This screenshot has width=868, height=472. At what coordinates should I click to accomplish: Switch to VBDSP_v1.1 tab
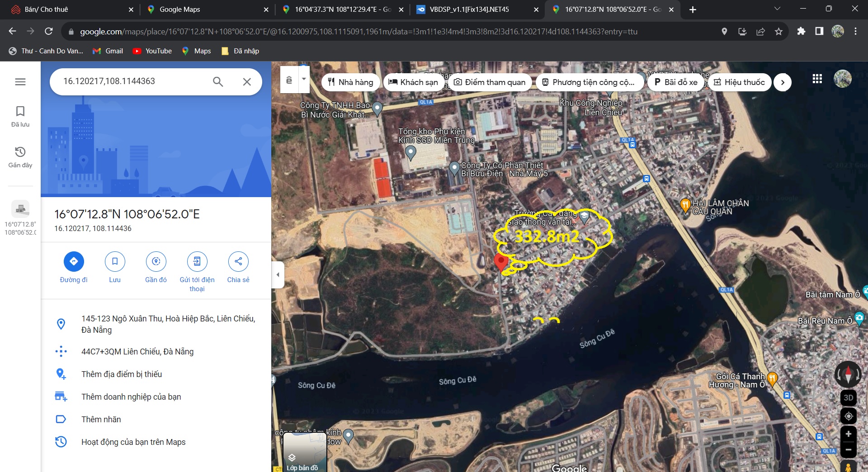(477, 9)
